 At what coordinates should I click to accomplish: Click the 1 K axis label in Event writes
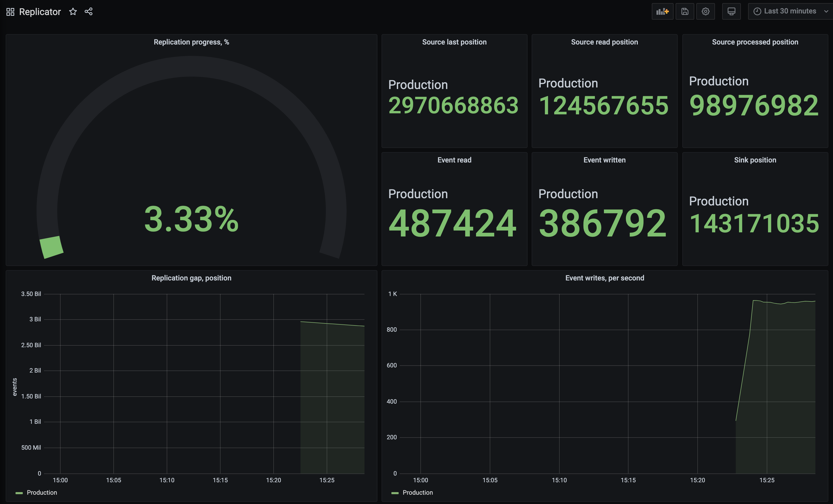(x=392, y=294)
